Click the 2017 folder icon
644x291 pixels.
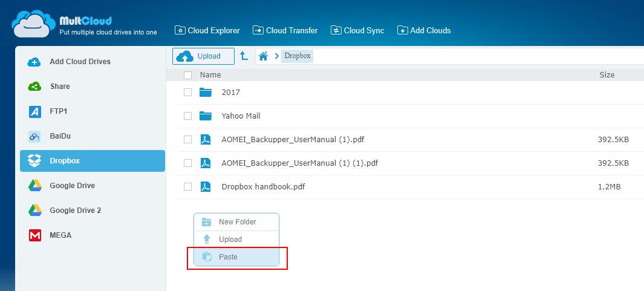(206, 93)
